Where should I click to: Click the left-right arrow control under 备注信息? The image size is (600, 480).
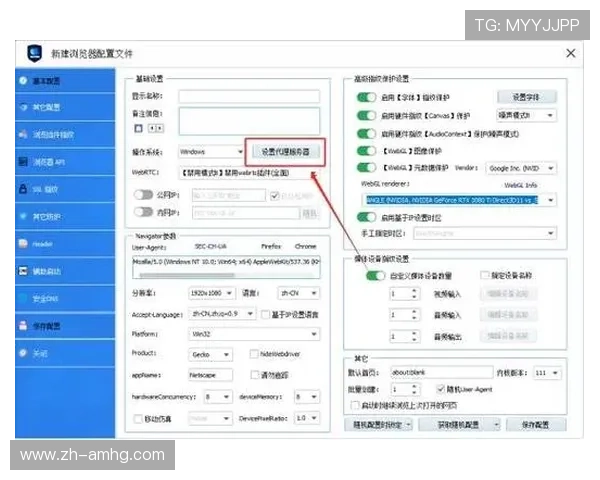[x=156, y=128]
